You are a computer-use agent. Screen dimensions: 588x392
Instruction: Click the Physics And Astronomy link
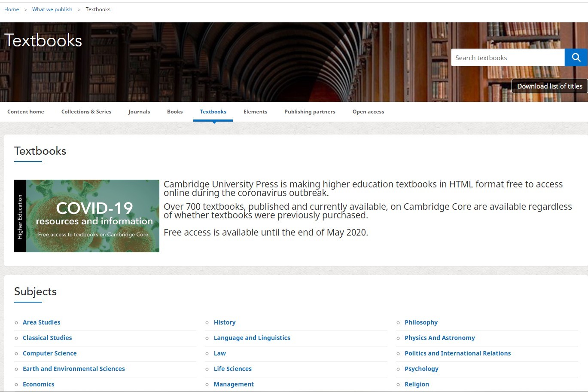pyautogui.click(x=439, y=338)
